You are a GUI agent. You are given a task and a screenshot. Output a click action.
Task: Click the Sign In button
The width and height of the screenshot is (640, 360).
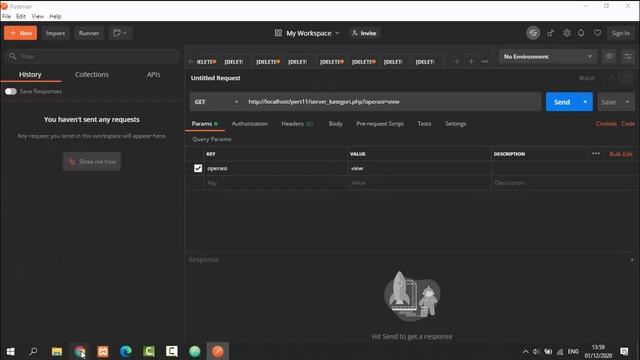620,33
